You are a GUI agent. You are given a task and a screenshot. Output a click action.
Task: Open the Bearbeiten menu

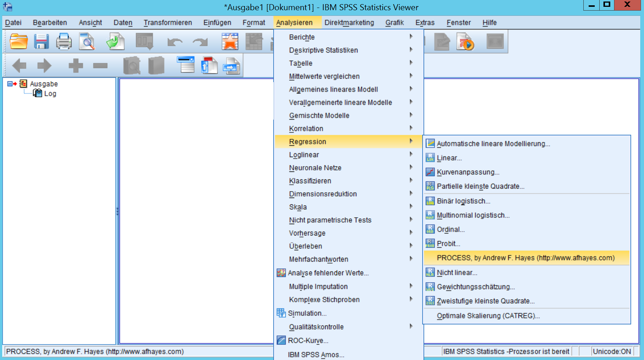50,23
